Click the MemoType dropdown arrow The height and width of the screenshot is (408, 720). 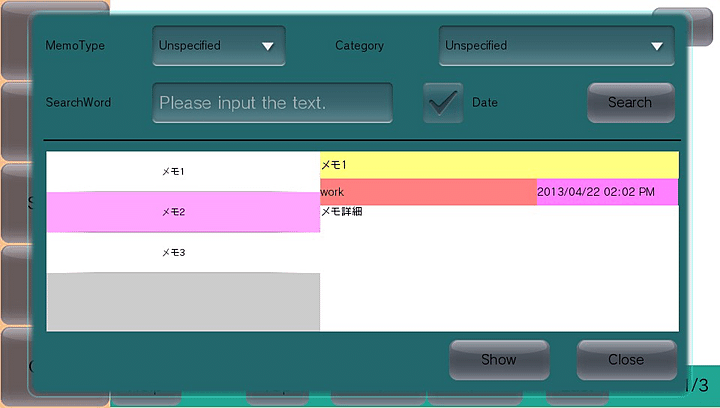tap(267, 46)
